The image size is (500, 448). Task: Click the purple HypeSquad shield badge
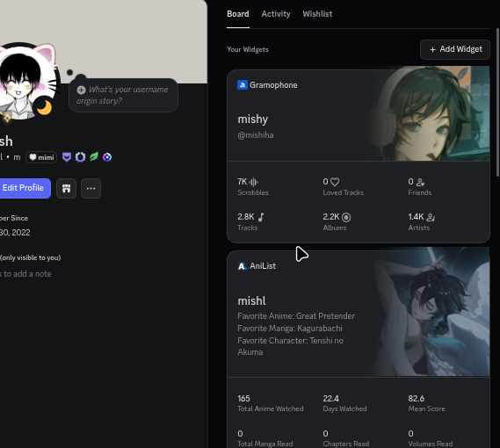tap(67, 157)
